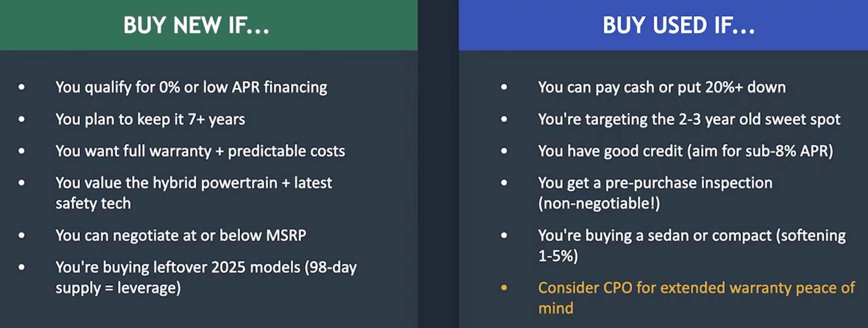Select the 0% or low APR financing line
The width and height of the screenshot is (868, 328).
pos(191,87)
